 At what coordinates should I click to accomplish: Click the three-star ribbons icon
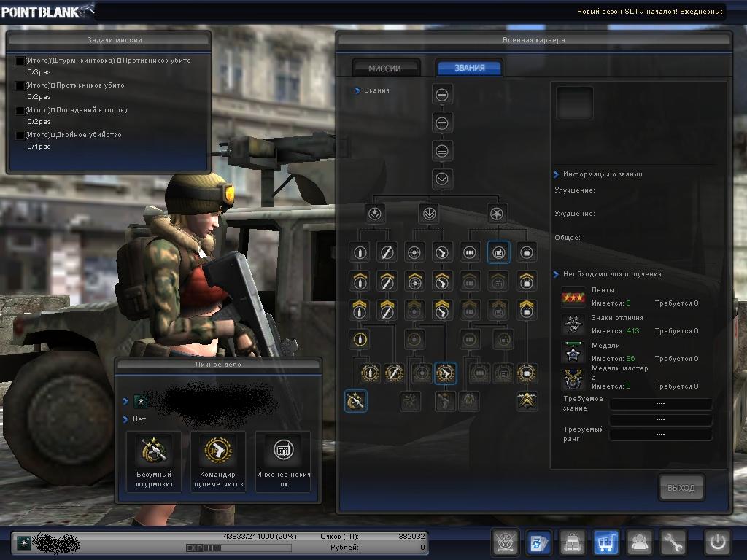pos(573,297)
